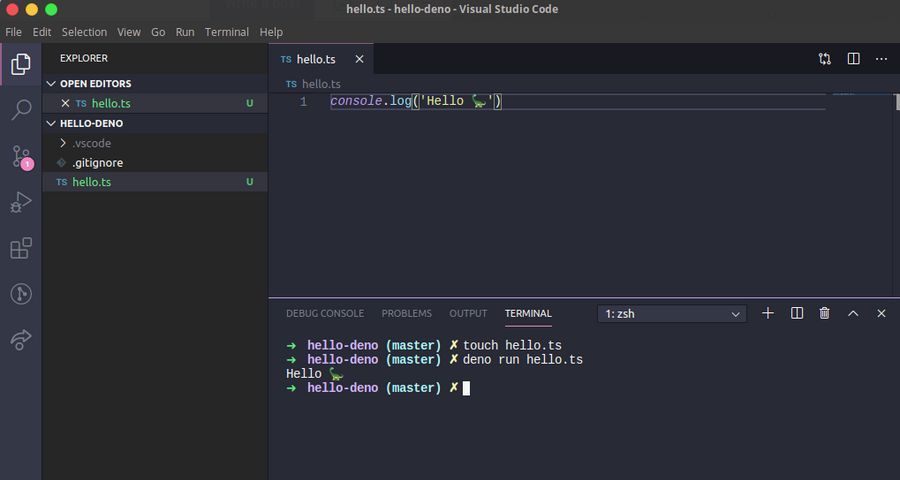Open the Terminal menu
The height and width of the screenshot is (480, 900).
[226, 32]
